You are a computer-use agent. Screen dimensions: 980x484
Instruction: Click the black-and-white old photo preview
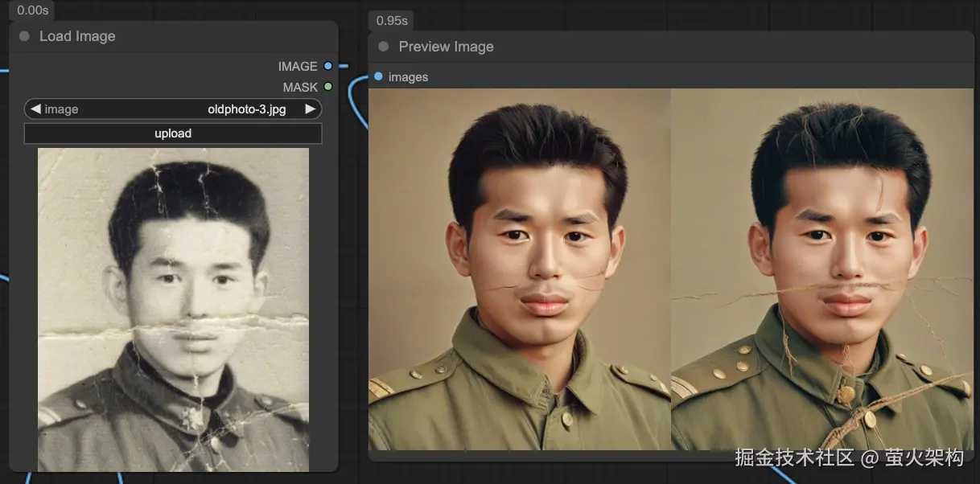coord(173,310)
